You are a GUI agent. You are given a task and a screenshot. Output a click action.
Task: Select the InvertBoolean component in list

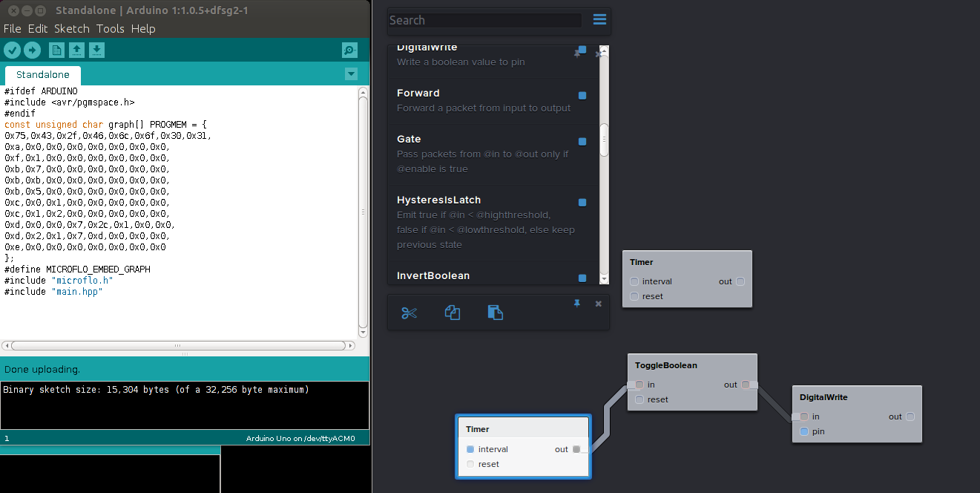(433, 275)
